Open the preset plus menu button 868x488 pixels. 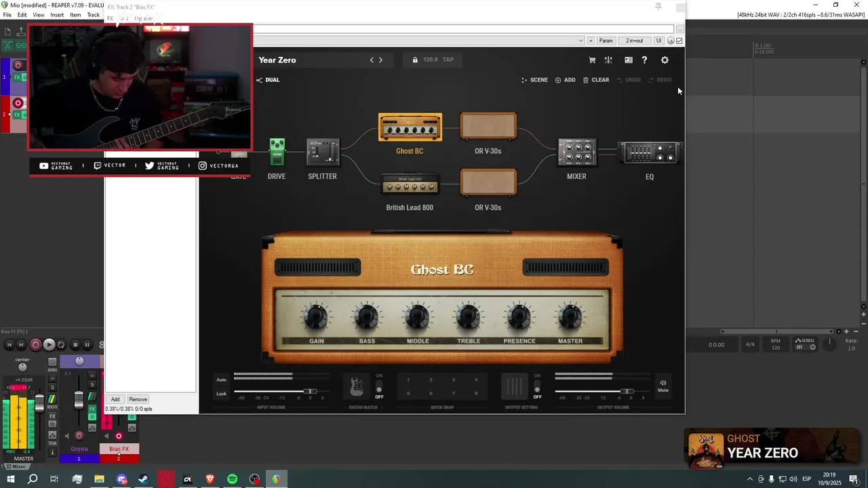coord(591,41)
